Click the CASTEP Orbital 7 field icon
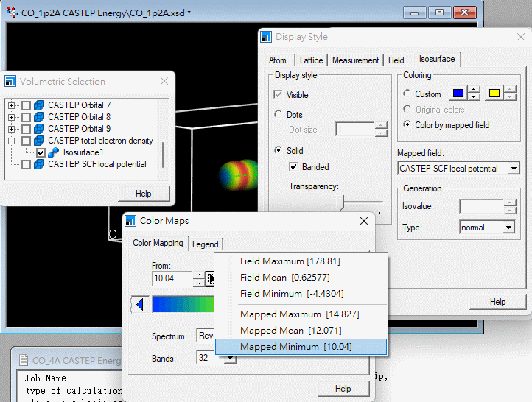532x402 pixels. click(39, 105)
